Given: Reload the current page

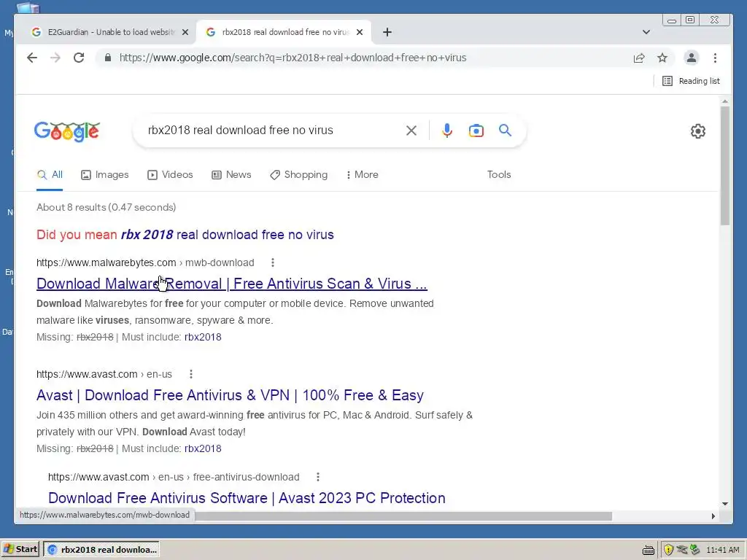Looking at the screenshot, I should pos(79,58).
